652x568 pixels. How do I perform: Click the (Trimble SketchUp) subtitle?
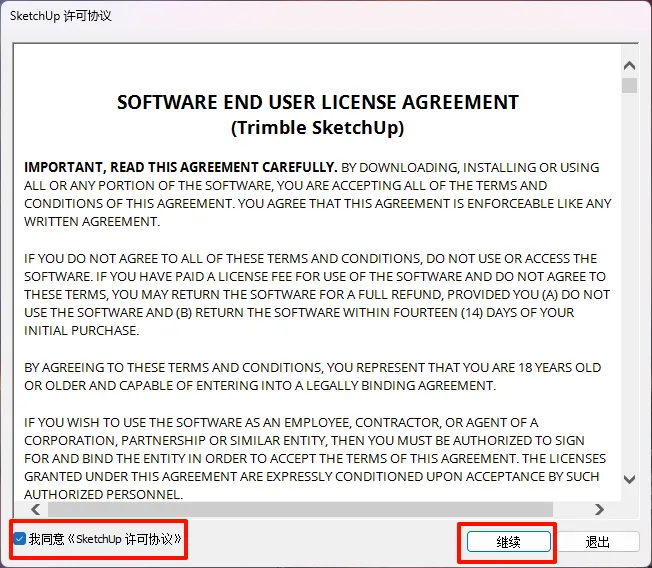[x=318, y=128]
